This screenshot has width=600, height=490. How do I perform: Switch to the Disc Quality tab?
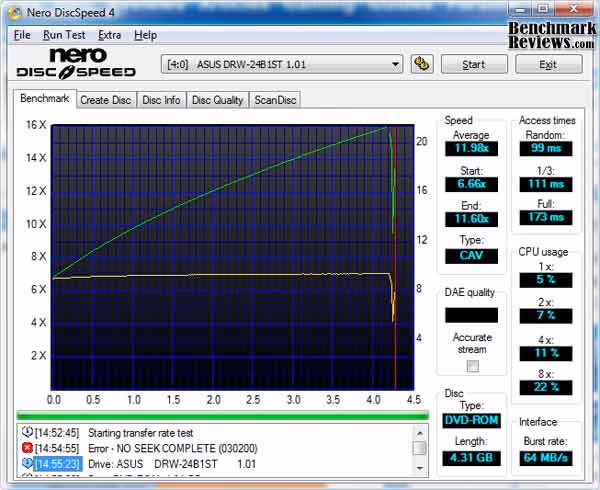(217, 100)
